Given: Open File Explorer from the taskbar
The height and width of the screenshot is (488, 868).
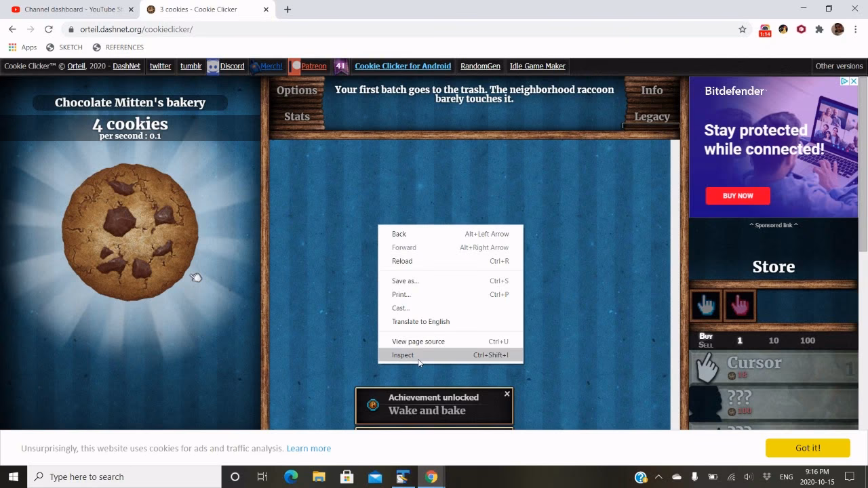Looking at the screenshot, I should 319,476.
